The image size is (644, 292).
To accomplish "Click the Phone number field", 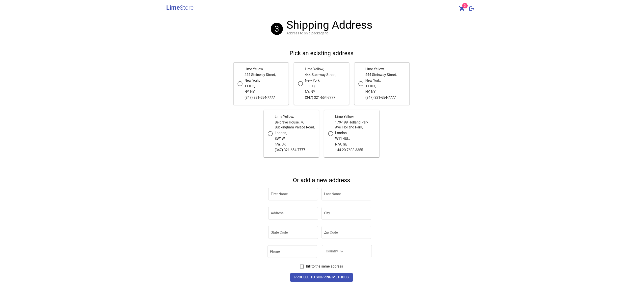I will coord(292,251).
